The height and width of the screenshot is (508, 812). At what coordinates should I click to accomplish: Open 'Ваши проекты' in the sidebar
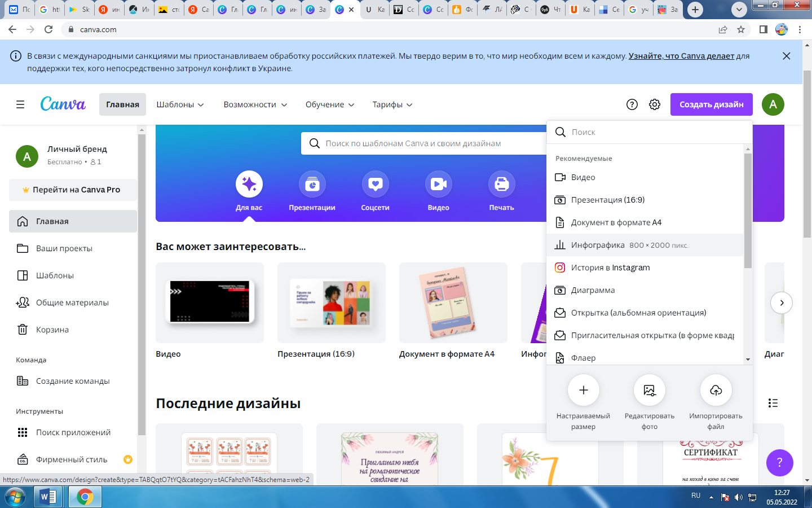[x=73, y=248]
